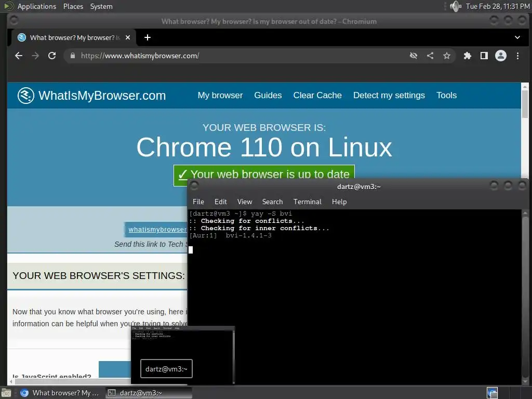Toggle the Chromium side panel icon
Image resolution: width=532 pixels, height=399 pixels.
484,56
